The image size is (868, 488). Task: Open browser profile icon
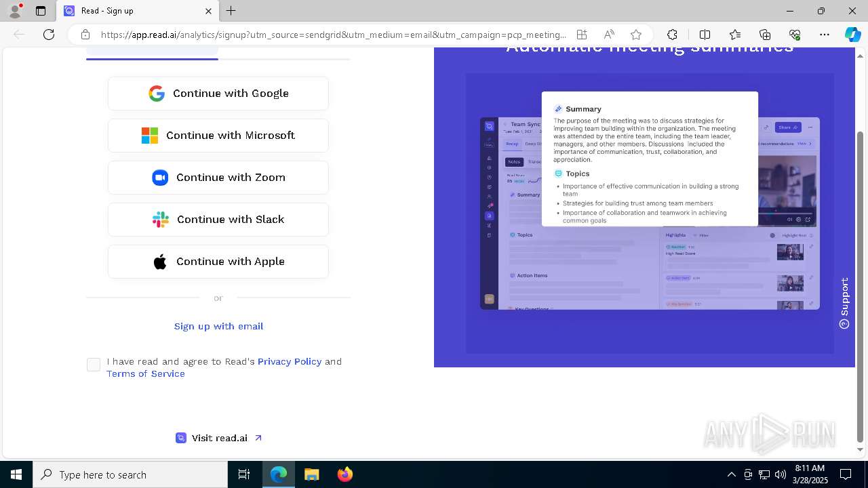(15, 10)
